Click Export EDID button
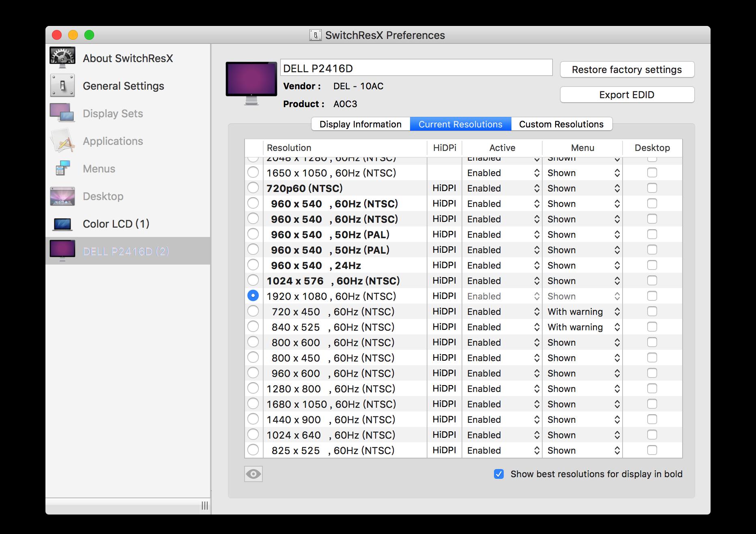 click(x=627, y=95)
